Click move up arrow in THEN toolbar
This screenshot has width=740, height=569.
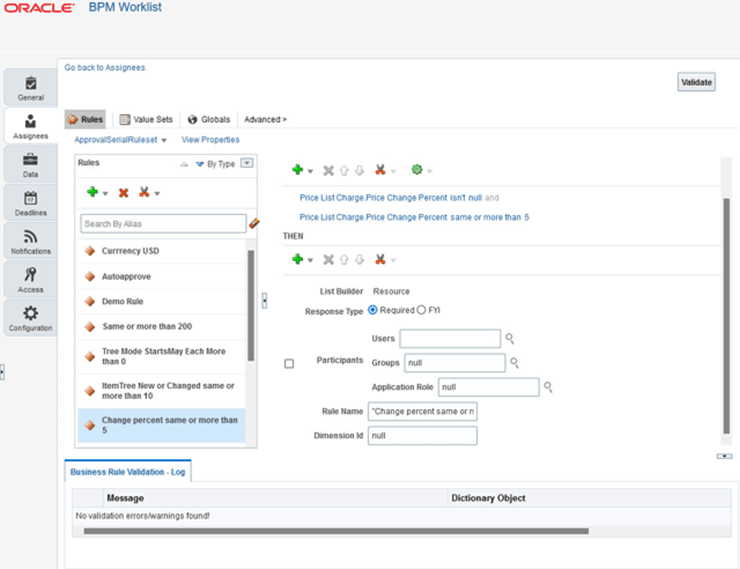[x=344, y=259]
